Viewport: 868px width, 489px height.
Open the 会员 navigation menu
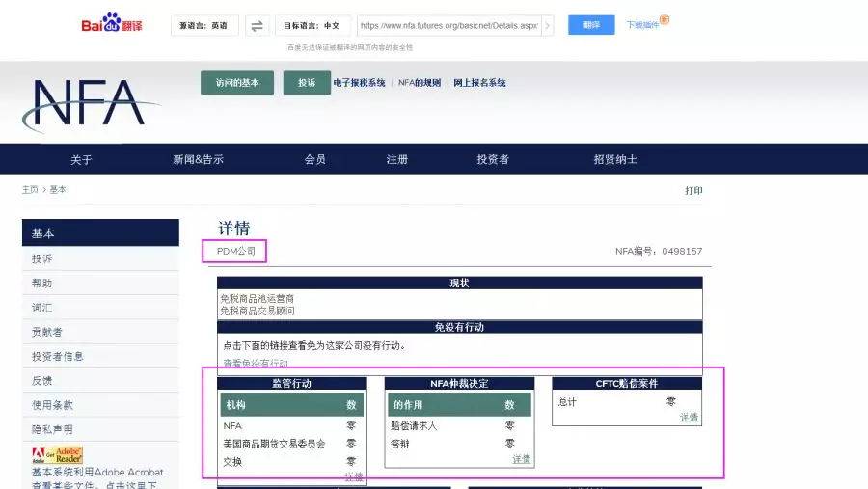click(315, 159)
